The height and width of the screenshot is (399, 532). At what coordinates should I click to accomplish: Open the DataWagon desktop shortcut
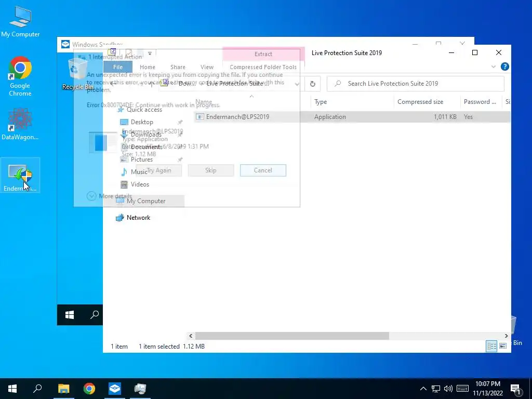coord(20,124)
